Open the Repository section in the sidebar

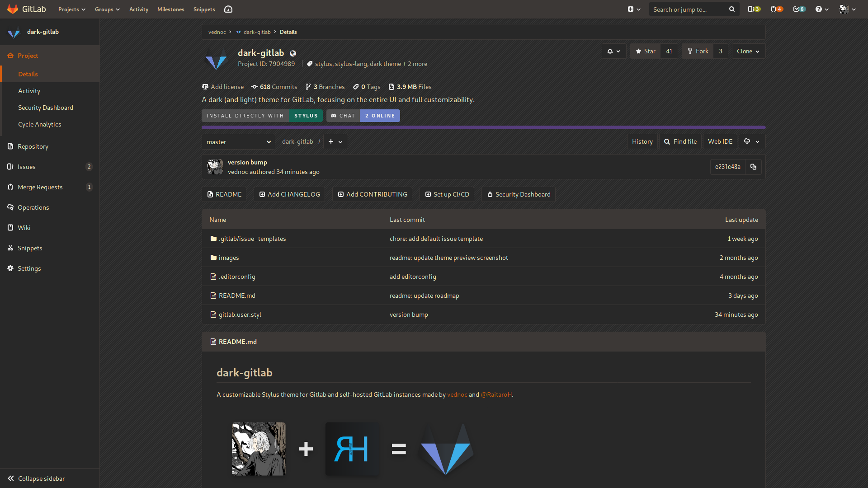coord(33,146)
